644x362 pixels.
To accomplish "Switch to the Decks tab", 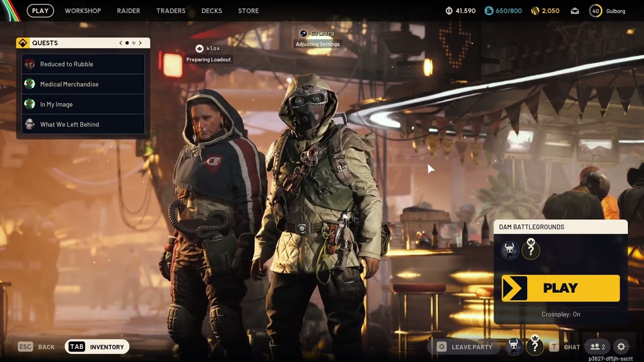I will pos(212,11).
